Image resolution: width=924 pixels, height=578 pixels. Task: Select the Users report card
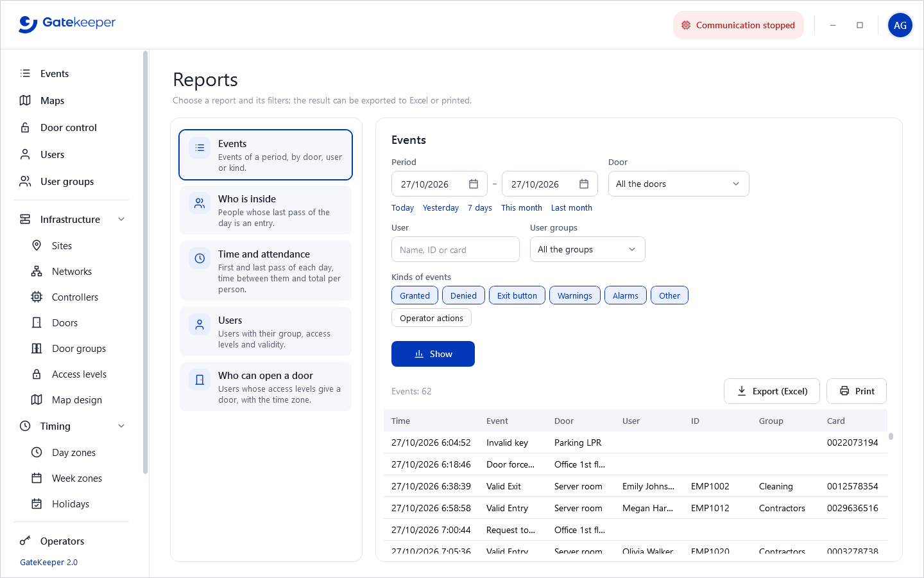266,331
